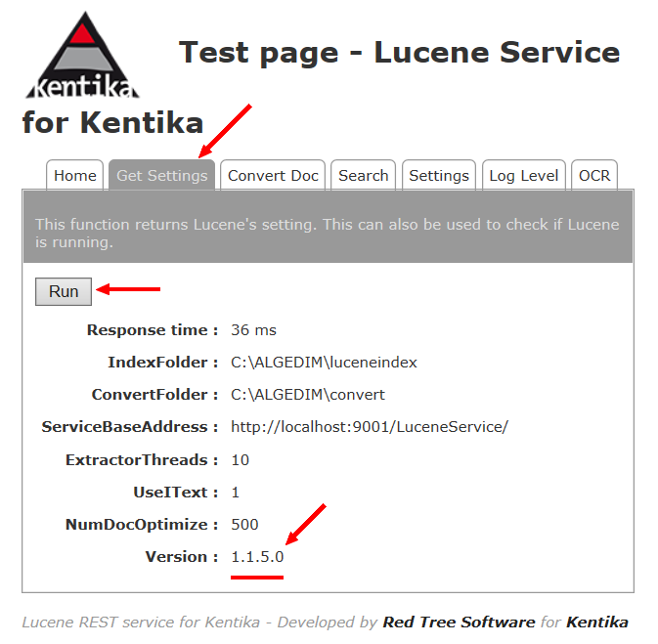Select the C:\ALGEDIM\luceneindex path
The image size is (658, 644).
[324, 363]
